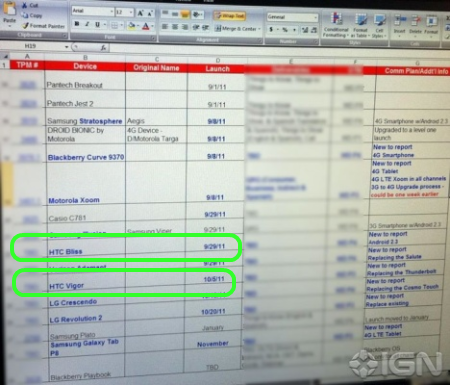Expand the Name Box H19 dropdown arrow
The image size is (450, 385).
[x=66, y=47]
